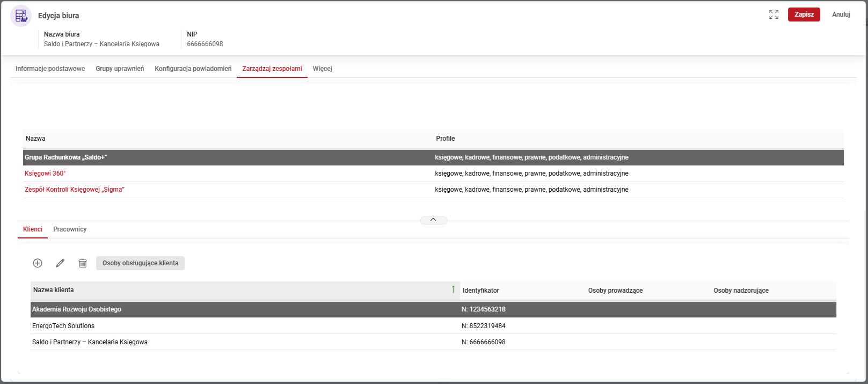Sort by the Identyfikator column header
This screenshot has width=868, height=384.
(480, 291)
